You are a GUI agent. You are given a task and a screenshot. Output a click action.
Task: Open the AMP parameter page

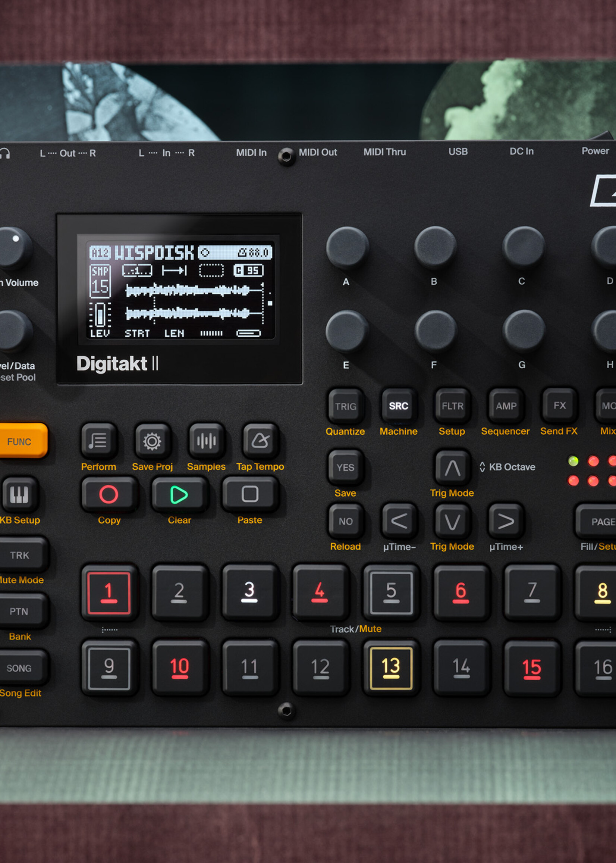click(x=506, y=406)
